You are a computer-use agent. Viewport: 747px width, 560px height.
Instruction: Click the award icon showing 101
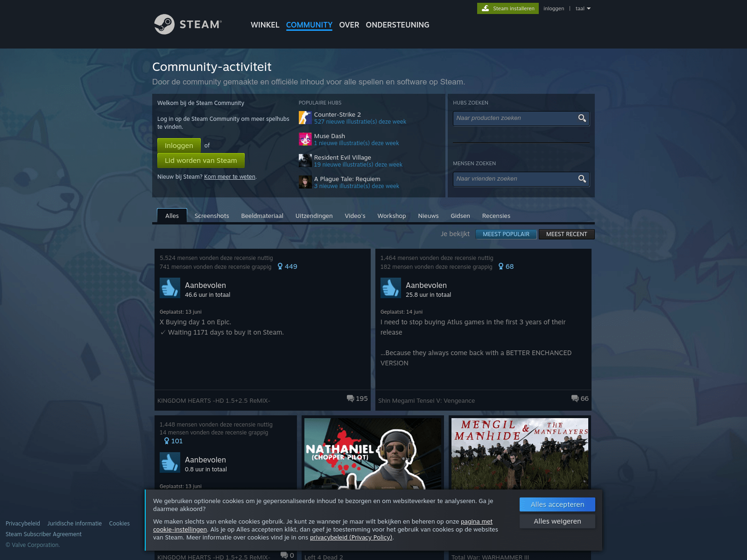click(x=166, y=441)
